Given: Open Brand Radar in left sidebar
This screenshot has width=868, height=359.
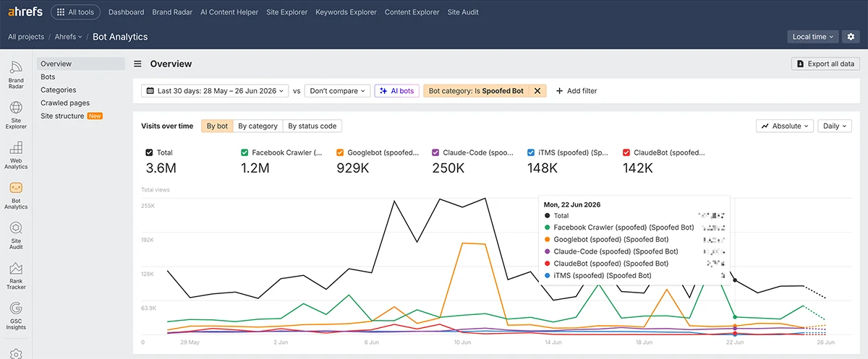Looking at the screenshot, I should tap(16, 74).
